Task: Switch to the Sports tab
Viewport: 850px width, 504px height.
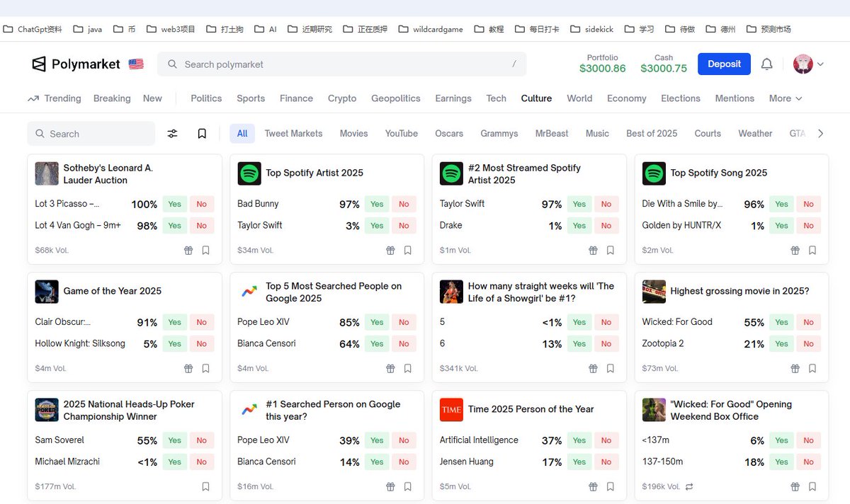Action: (x=251, y=98)
